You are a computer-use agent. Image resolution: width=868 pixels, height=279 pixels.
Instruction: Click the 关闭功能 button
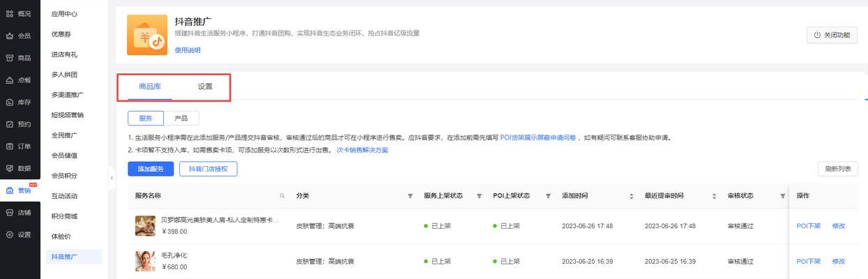832,35
